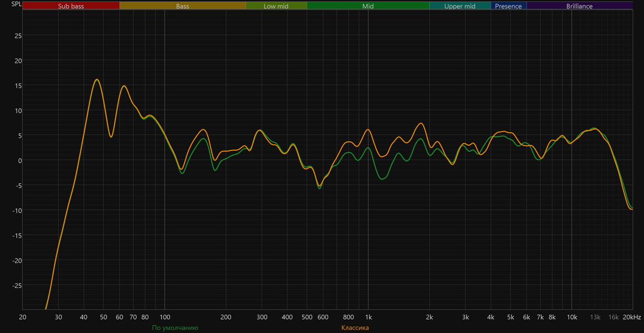
Task: Click the SPL axis label
Action: (x=17, y=5)
